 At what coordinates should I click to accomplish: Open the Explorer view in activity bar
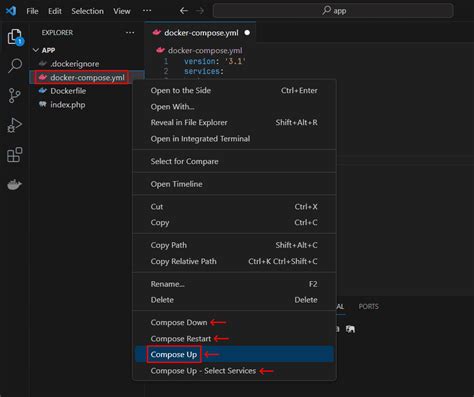click(x=15, y=37)
